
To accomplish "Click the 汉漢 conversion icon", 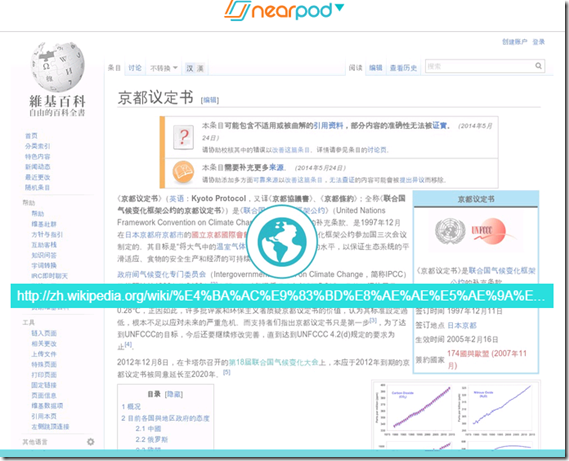I will 195,68.
